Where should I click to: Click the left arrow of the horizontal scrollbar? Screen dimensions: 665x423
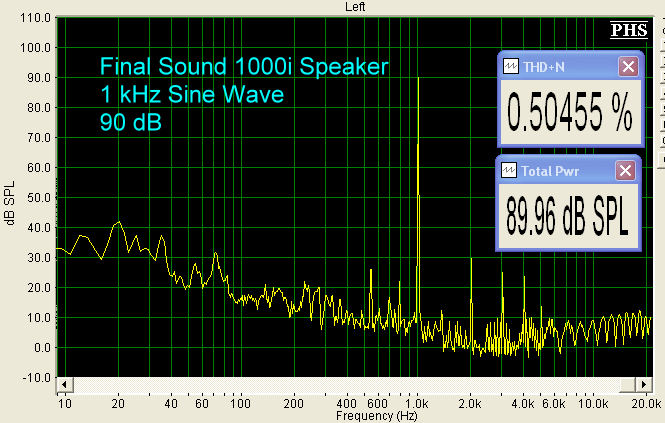tap(64, 385)
